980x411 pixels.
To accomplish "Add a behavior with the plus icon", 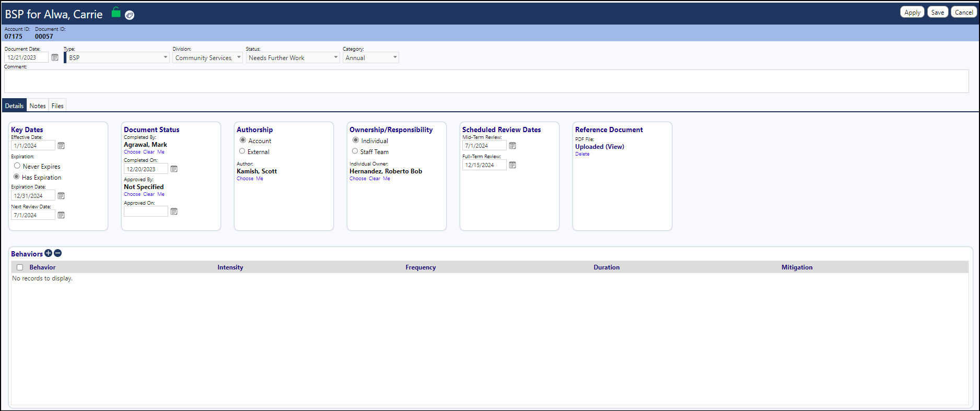I will point(49,253).
